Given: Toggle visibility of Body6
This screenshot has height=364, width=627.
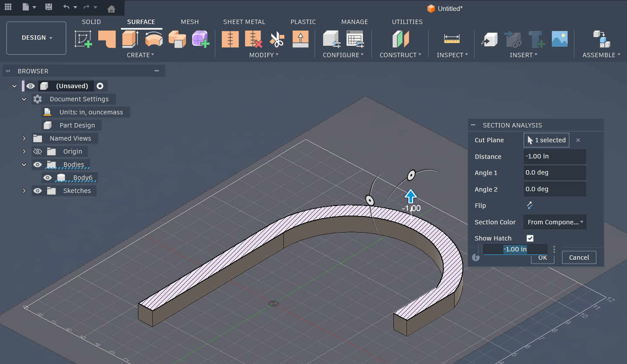Looking at the screenshot, I should pos(48,178).
